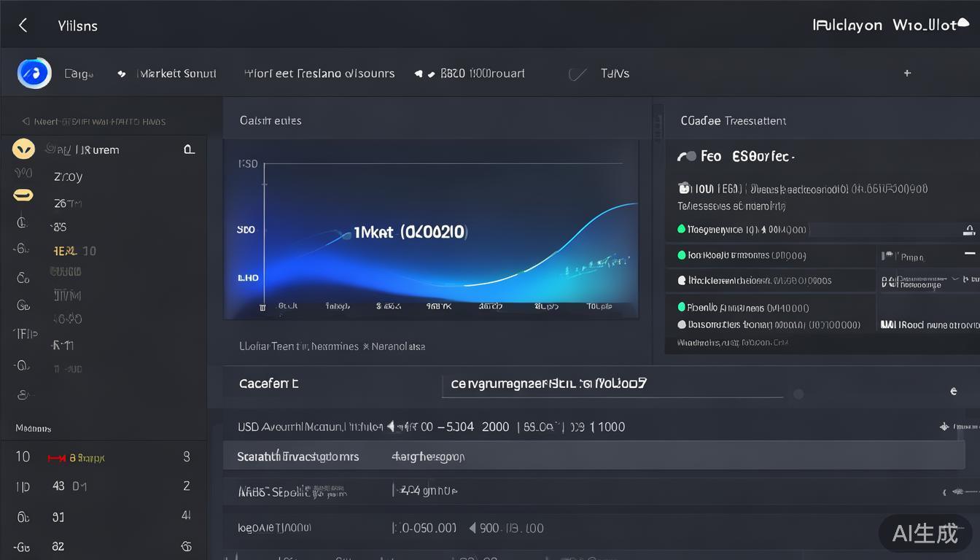Click the yellow pill-shaped icon in the sidebar
The image size is (980, 560).
[x=23, y=195]
